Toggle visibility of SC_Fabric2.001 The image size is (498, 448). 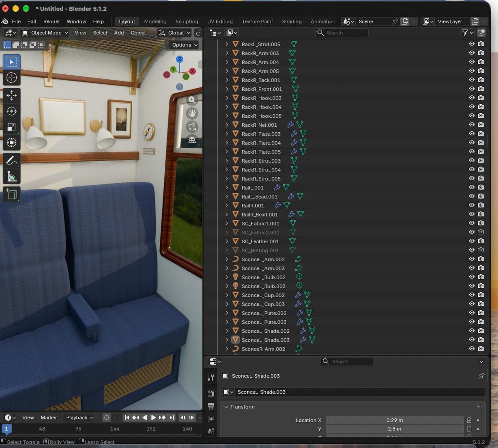pyautogui.click(x=472, y=232)
